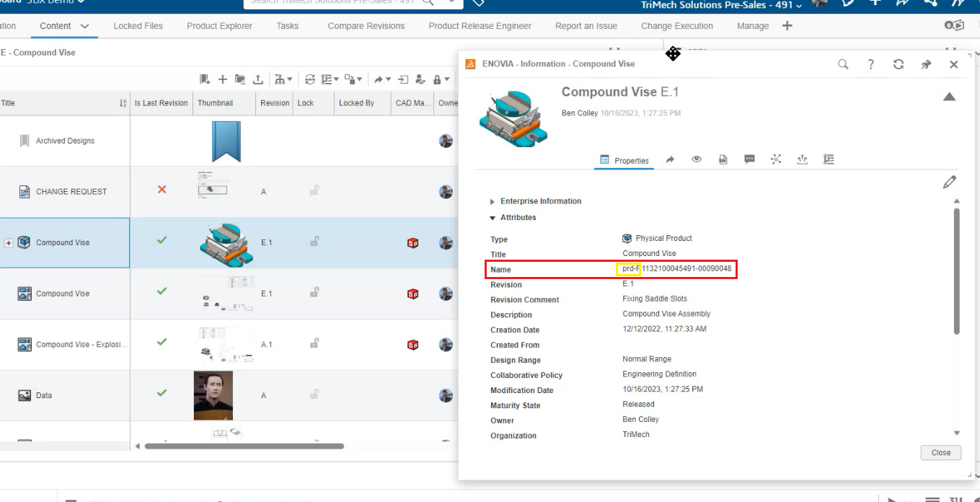
Task: Click the export/move-to toolbar icon
Action: pyautogui.click(x=403, y=79)
